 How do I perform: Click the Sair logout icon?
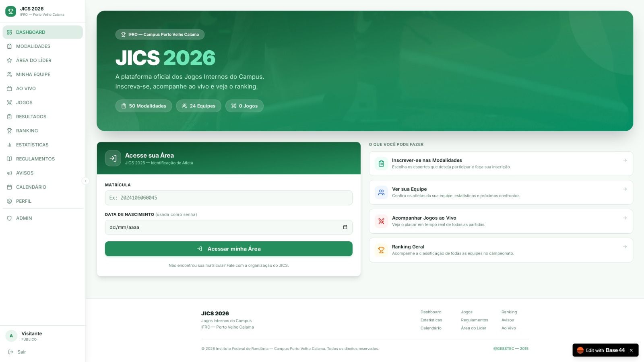(x=11, y=352)
